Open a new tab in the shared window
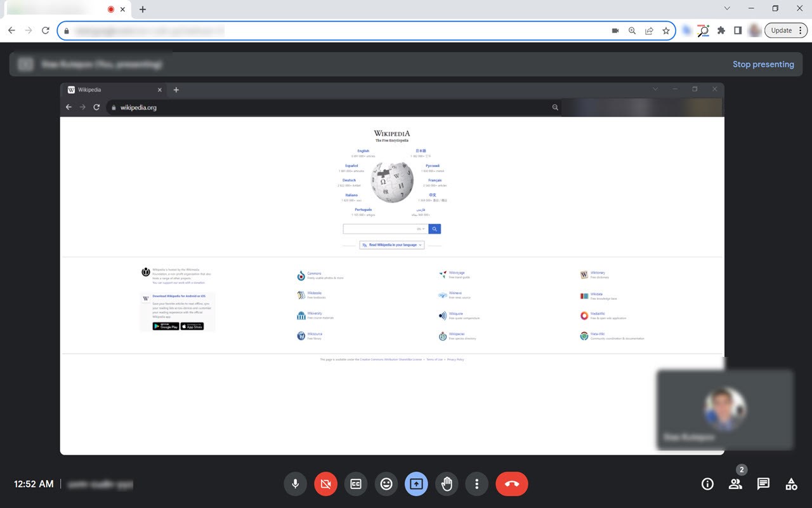812x508 pixels. click(x=176, y=90)
